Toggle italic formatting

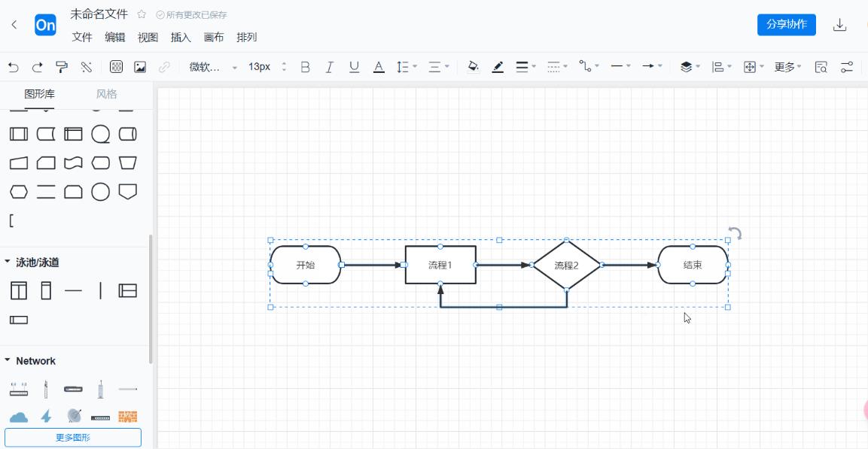coord(329,67)
